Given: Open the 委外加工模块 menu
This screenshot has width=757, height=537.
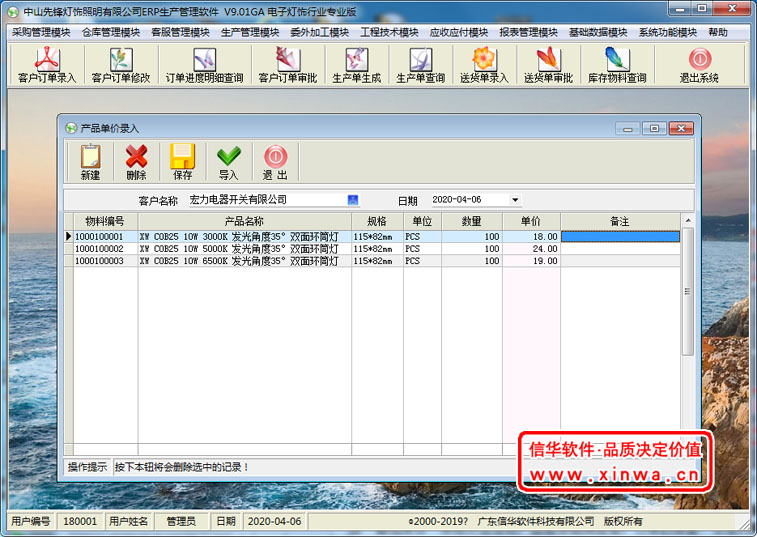Looking at the screenshot, I should 320,32.
